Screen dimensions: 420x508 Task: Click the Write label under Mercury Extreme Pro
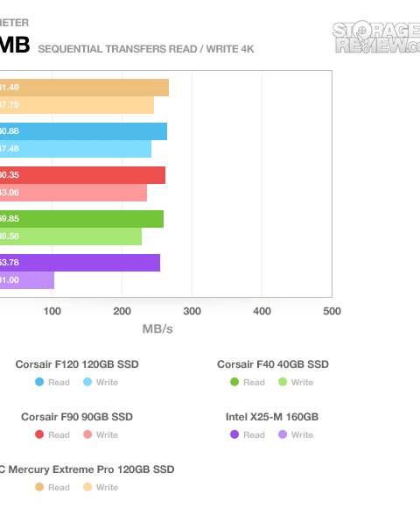[x=107, y=487]
